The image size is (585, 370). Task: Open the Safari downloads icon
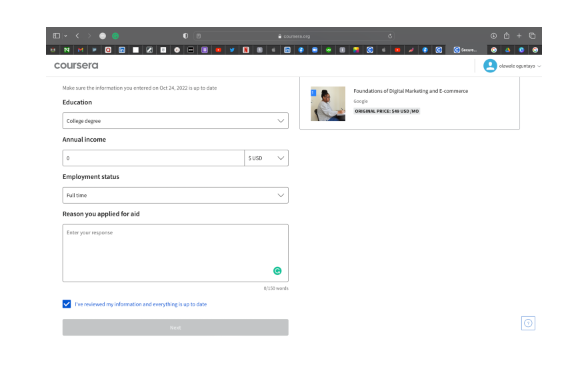click(494, 36)
